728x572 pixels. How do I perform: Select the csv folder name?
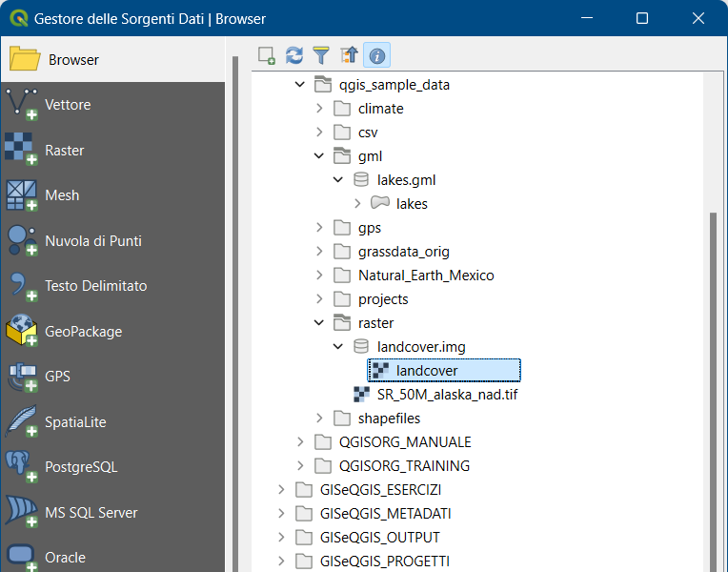(x=368, y=133)
